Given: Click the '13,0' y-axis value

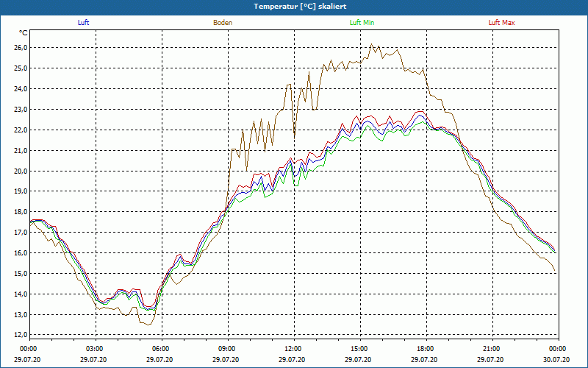Looking at the screenshot, I should 21,315.
